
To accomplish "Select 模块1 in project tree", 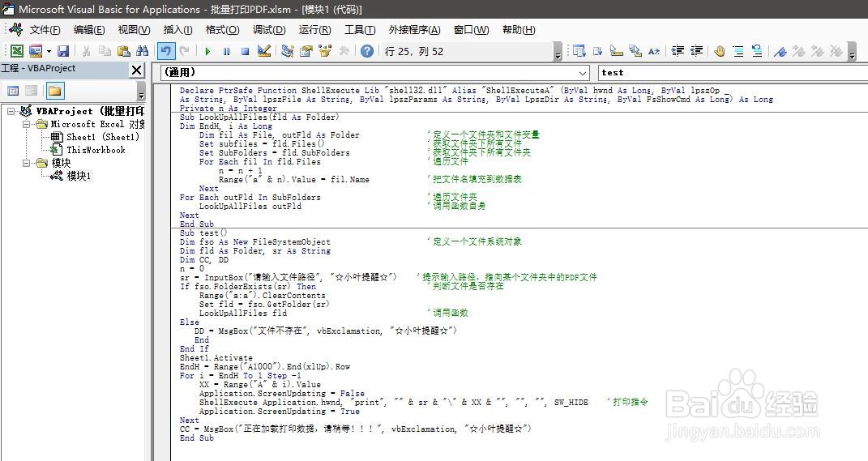I will (x=79, y=176).
